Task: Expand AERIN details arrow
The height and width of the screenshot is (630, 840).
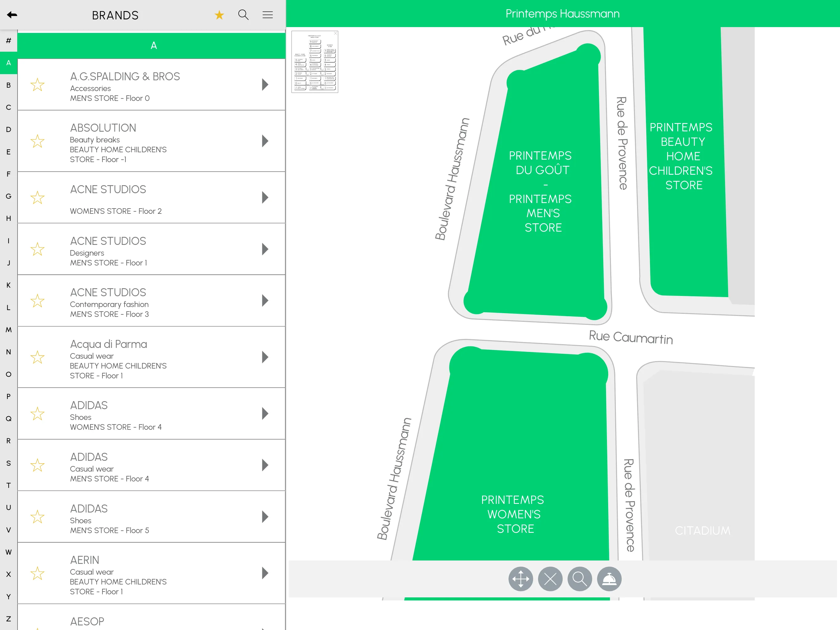Action: (x=265, y=573)
